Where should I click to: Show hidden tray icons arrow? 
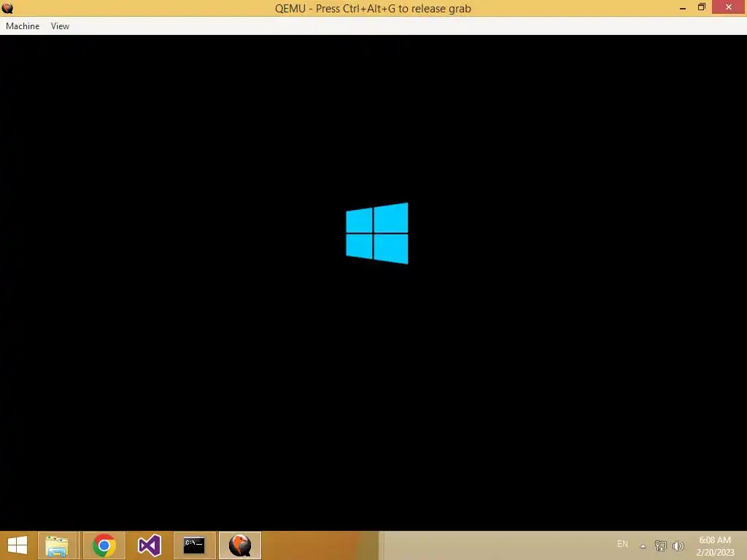click(x=643, y=545)
